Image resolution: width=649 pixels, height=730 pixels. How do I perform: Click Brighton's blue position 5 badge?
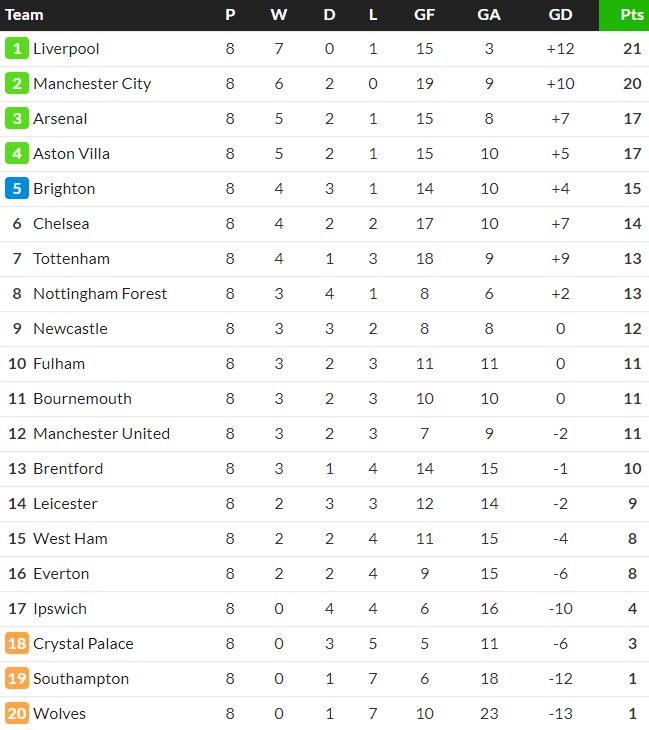(16, 188)
